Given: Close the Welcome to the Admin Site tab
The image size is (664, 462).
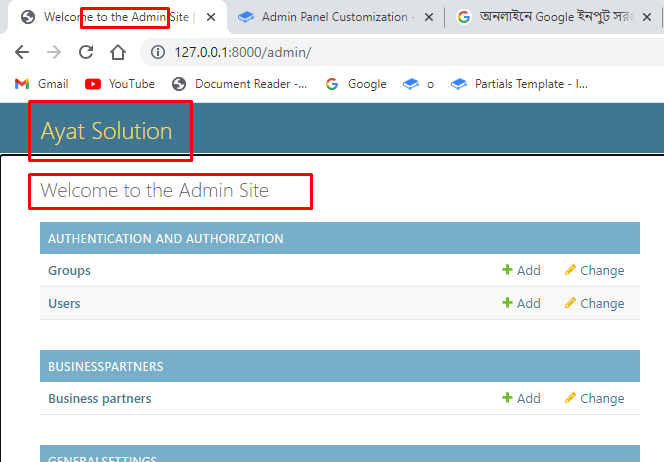Looking at the screenshot, I should 211,17.
